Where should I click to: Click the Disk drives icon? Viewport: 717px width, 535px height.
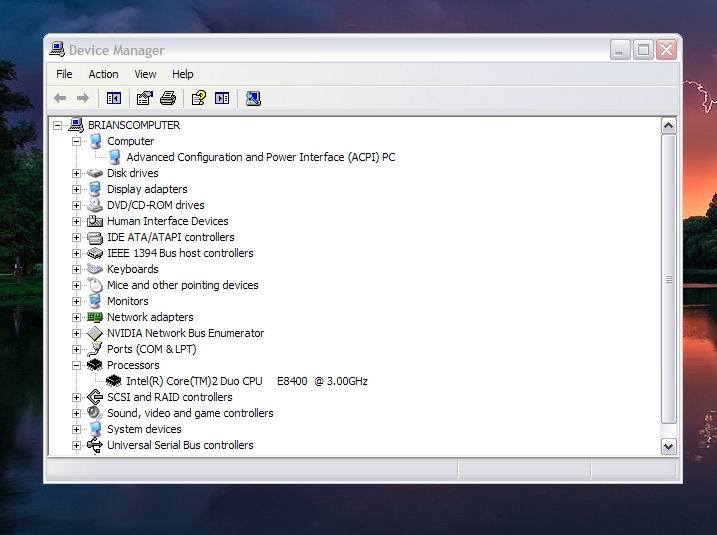click(x=95, y=173)
